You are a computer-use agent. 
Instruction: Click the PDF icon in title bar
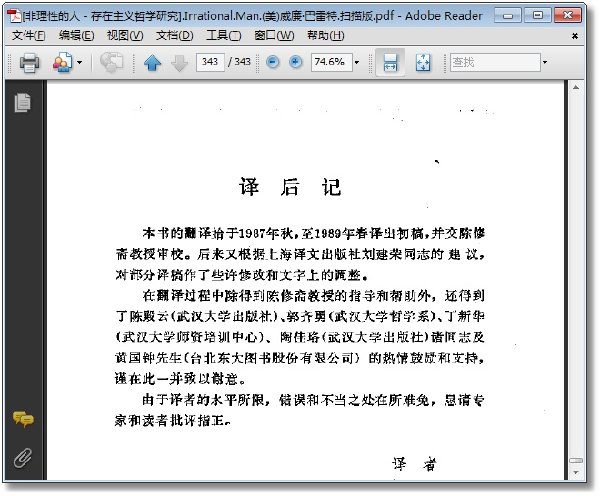pos(14,16)
